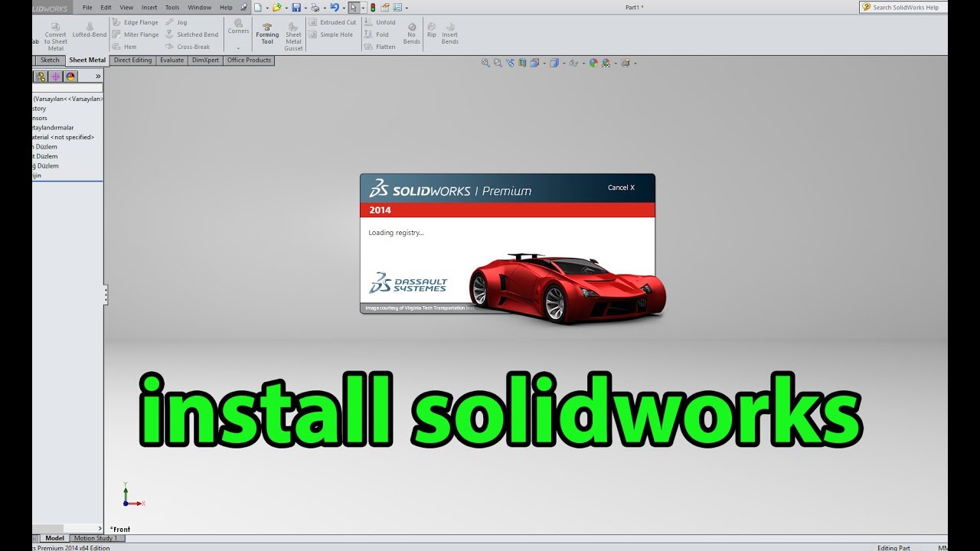Expand the Undo dropdown arrow
Screen dimensions: 980x551
pyautogui.click(x=344, y=8)
